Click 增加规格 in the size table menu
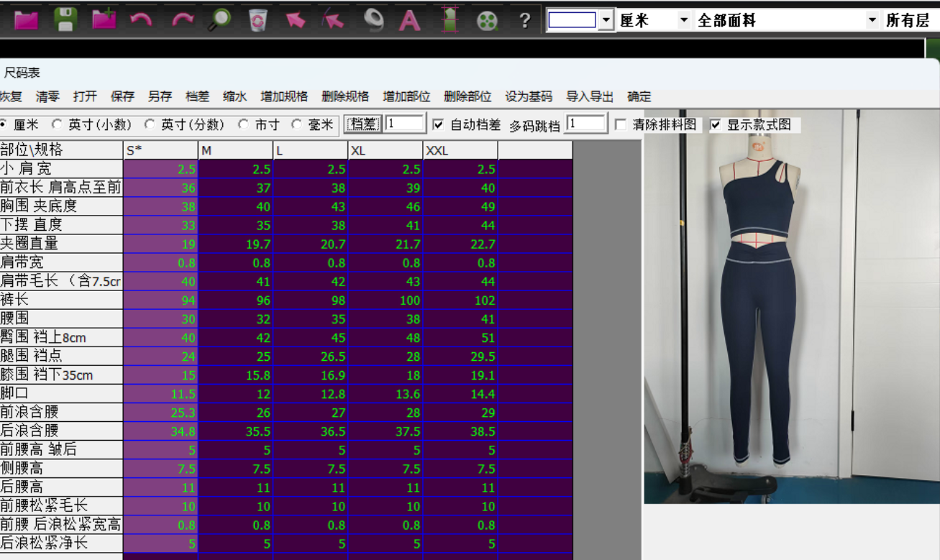This screenshot has height=560, width=940. [284, 96]
